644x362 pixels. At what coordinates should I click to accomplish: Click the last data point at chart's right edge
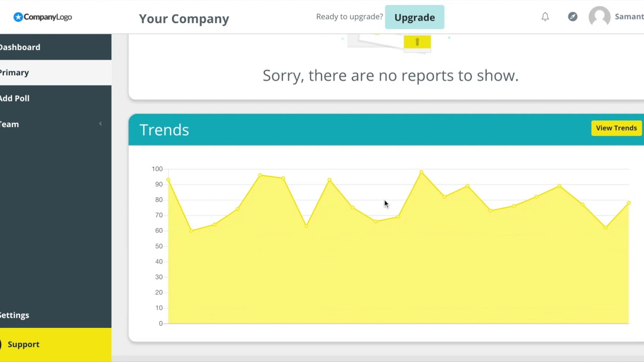(x=628, y=203)
